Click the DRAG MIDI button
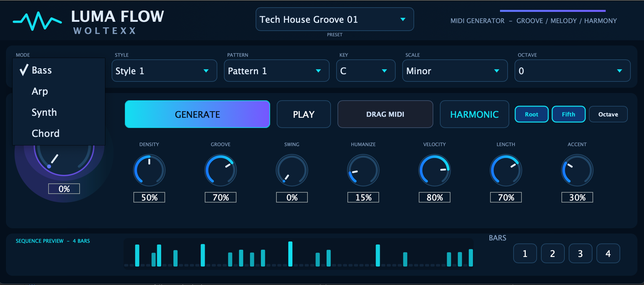 [385, 114]
